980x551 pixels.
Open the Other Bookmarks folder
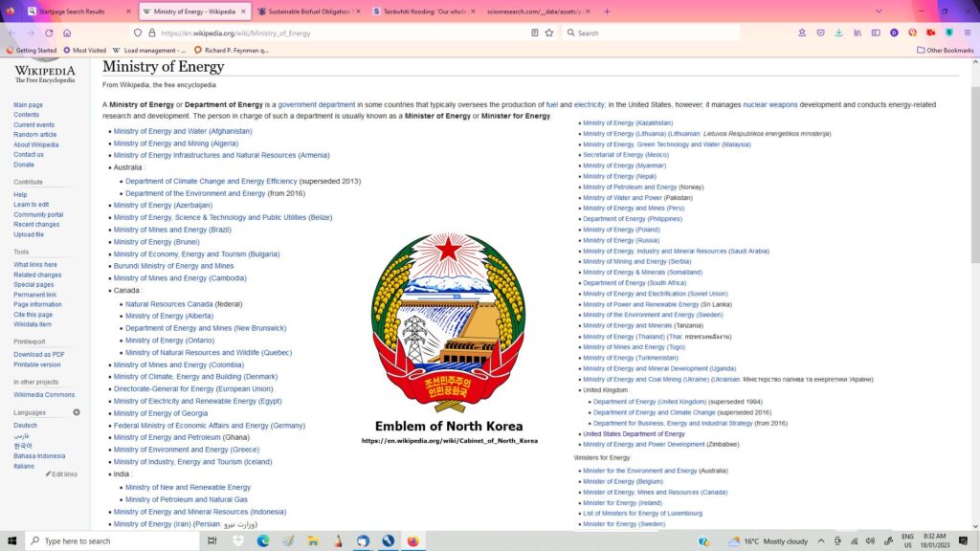point(945,50)
